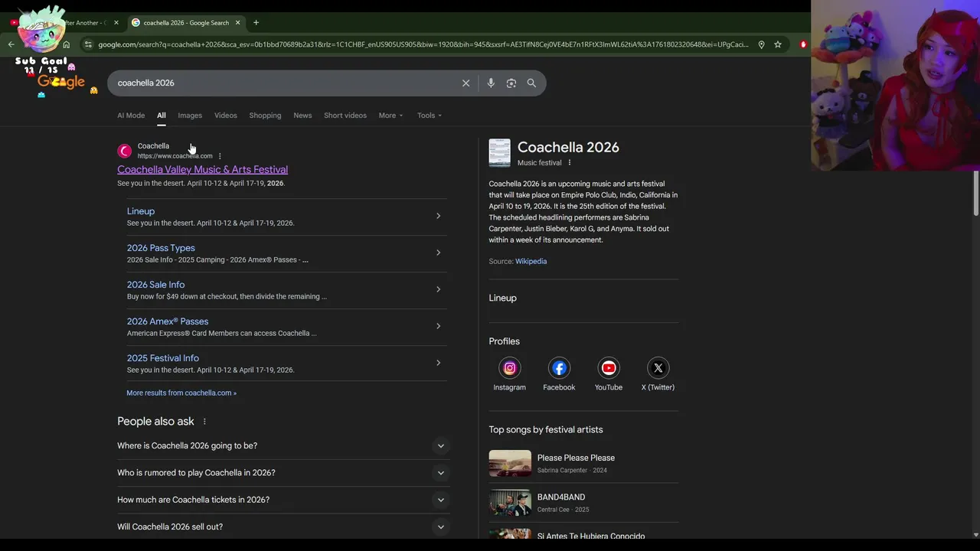
Task: Bookmark this page with the star icon
Action: tap(778, 44)
